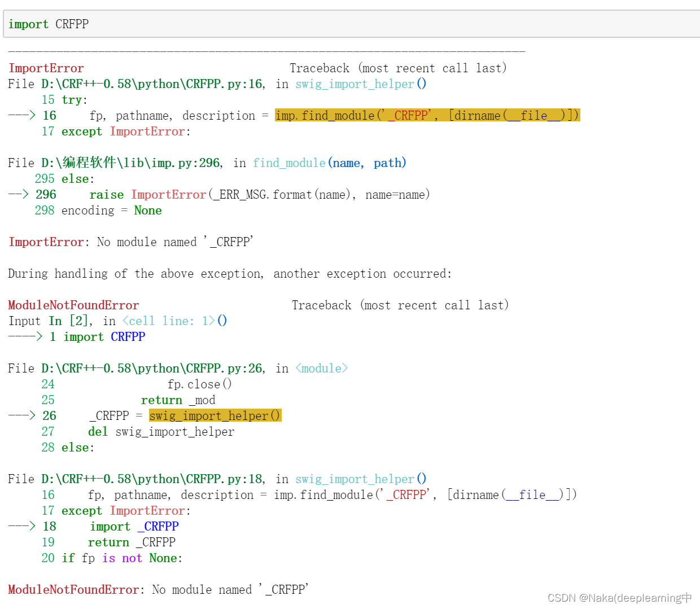
Task: Click line '20 if fp is not None:'
Action: click(x=112, y=558)
